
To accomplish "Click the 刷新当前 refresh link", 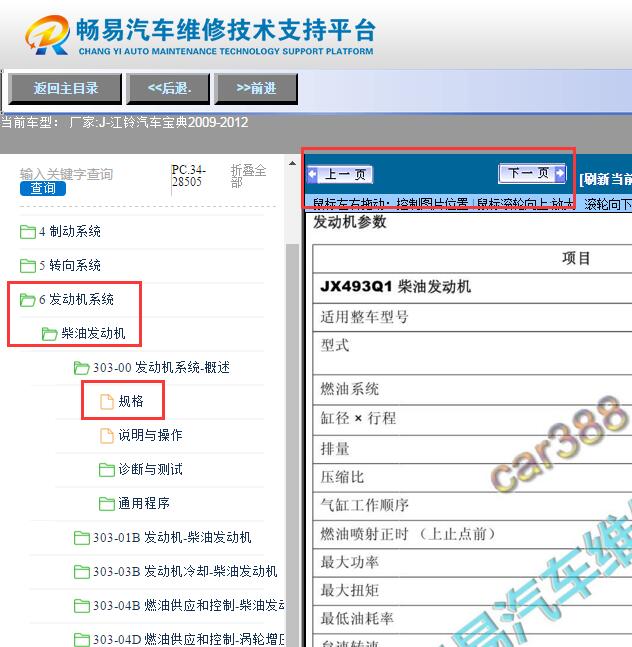I will (605, 179).
